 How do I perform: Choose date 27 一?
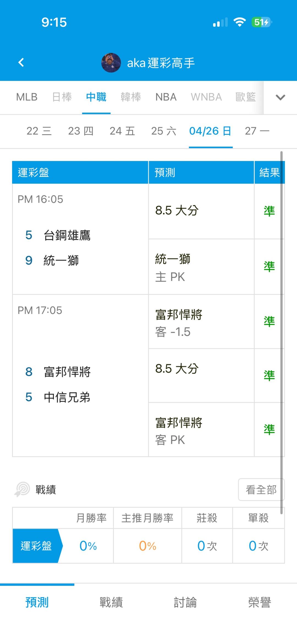pos(257,131)
